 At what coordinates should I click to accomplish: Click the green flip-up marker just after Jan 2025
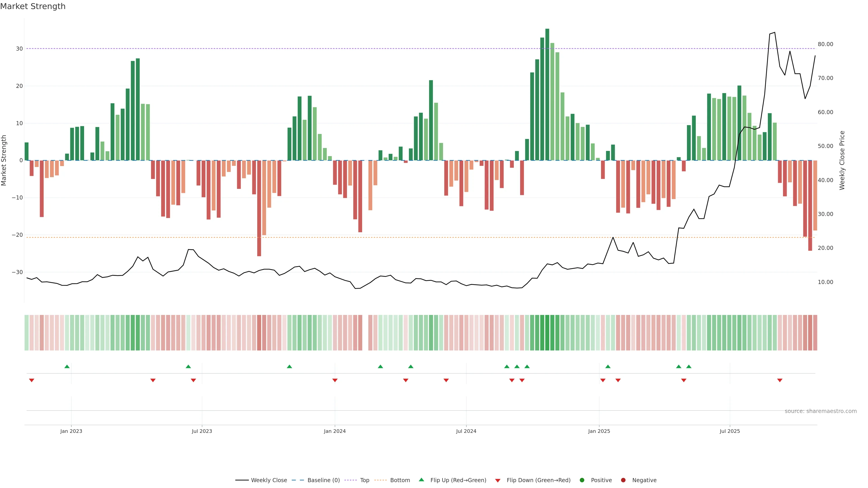(x=608, y=366)
